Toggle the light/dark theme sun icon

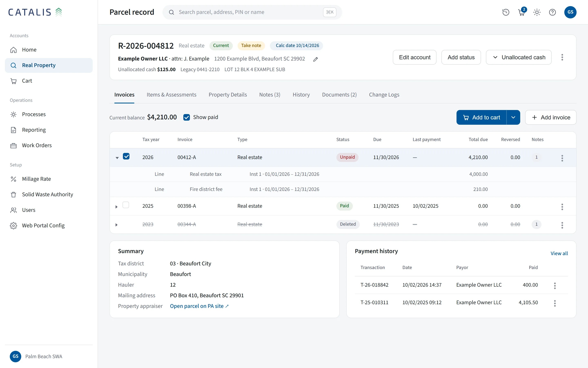tap(537, 12)
